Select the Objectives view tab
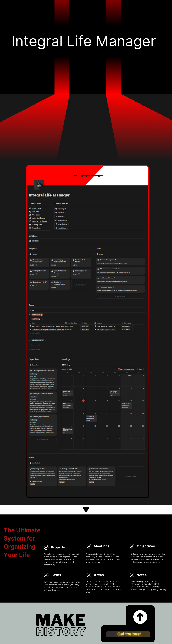Viewport: 172px width, 644px height. [34, 365]
